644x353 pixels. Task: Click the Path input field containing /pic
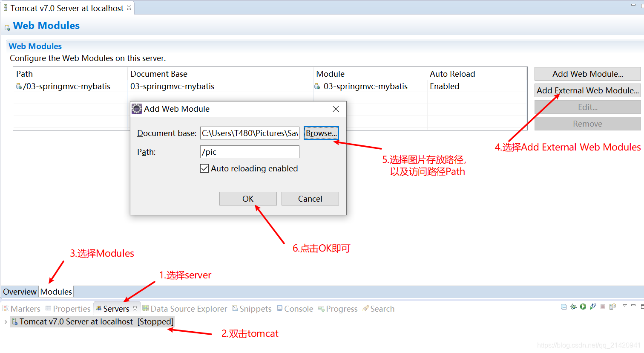tap(250, 152)
